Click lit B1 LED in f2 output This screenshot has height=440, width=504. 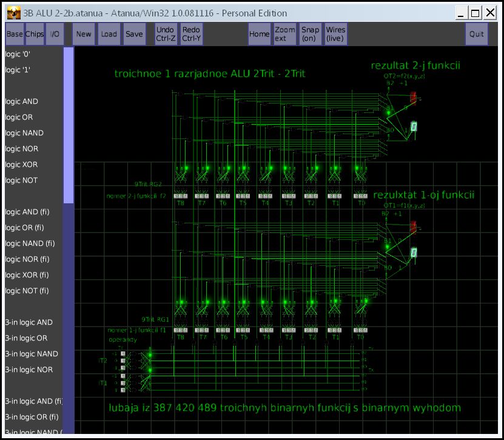click(388, 113)
